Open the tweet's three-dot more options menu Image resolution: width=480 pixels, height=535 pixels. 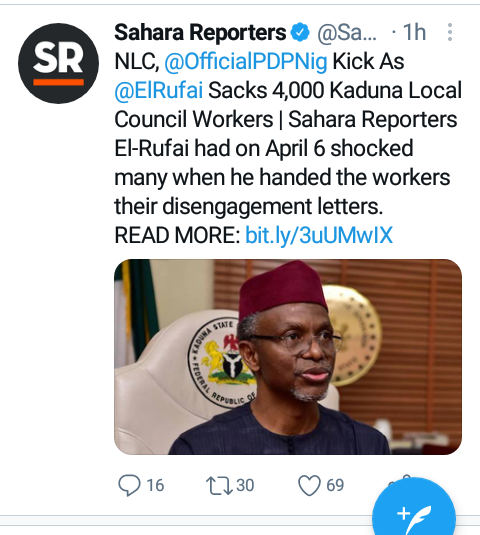click(x=450, y=32)
